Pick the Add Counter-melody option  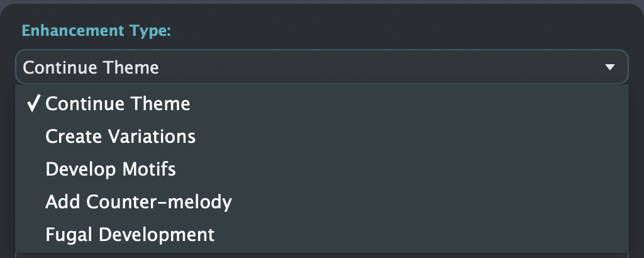pos(321,202)
